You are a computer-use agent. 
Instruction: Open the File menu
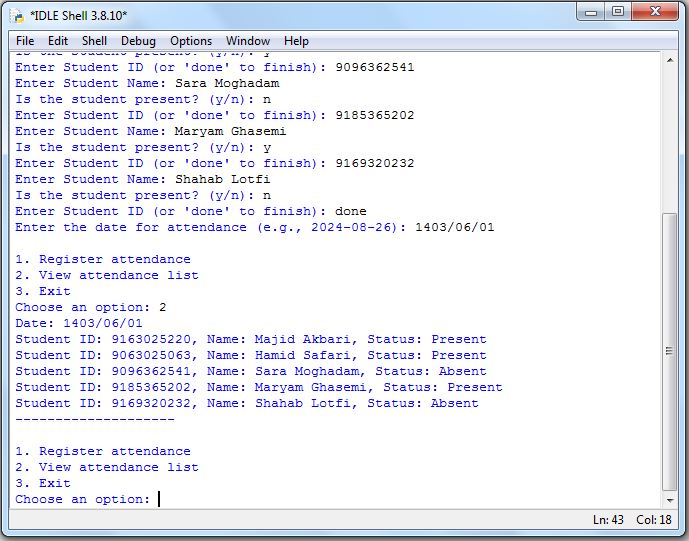(25, 41)
